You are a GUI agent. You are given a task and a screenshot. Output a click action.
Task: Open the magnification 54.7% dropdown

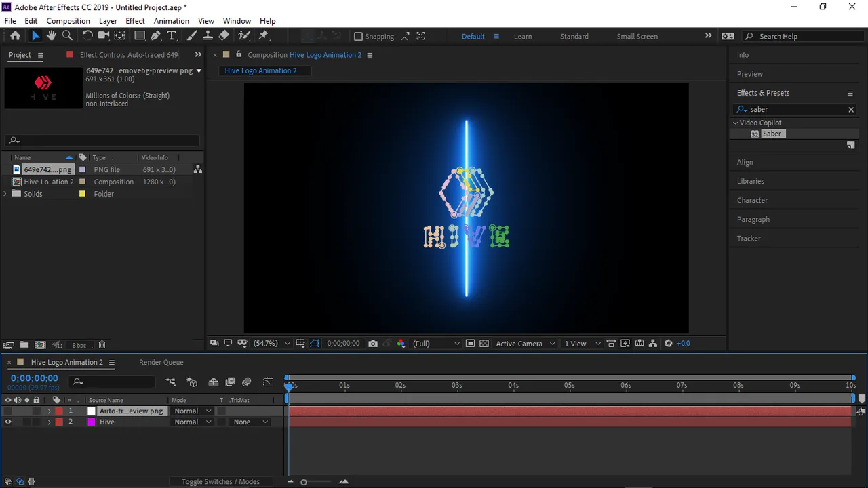(x=271, y=344)
